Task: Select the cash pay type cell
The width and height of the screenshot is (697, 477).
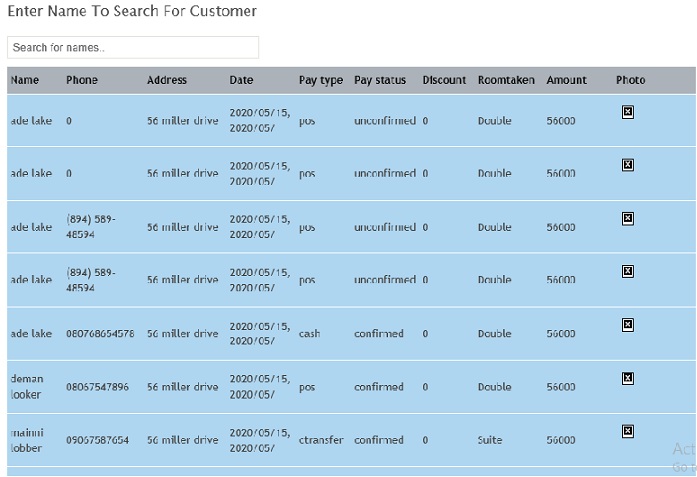Action: tap(309, 334)
